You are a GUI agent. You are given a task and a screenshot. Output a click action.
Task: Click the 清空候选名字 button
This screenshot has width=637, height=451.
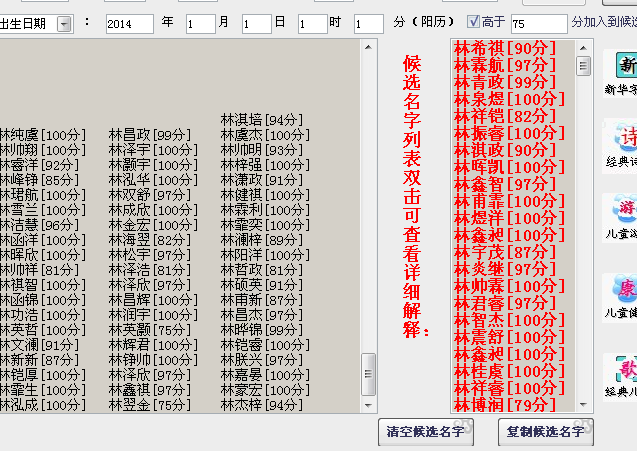[x=426, y=431]
